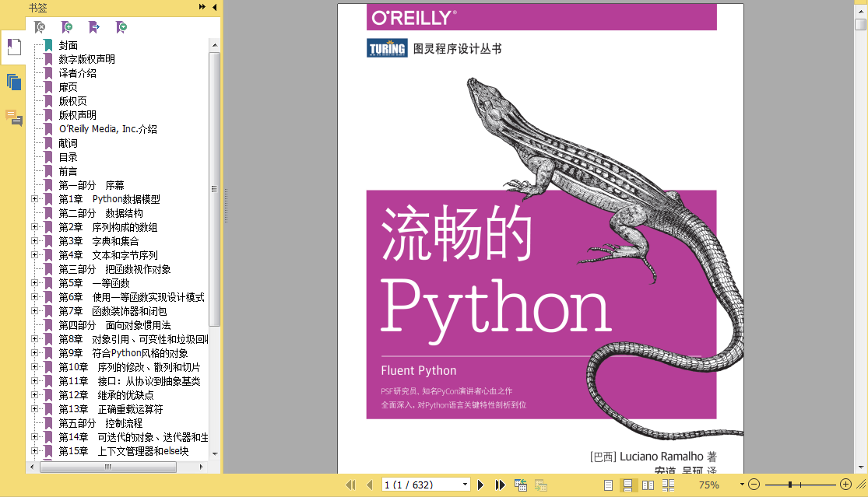868x497 pixels.
Task: Open the zoom percentage dropdown
Action: [742, 485]
